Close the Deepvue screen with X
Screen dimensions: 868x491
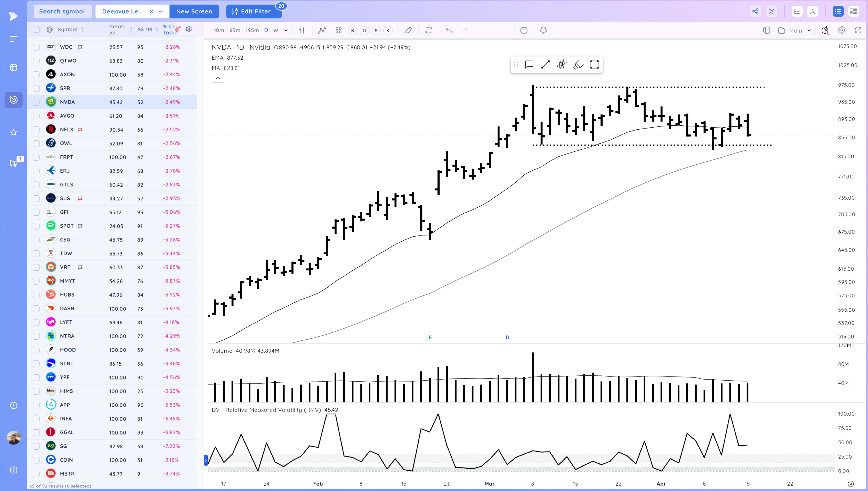151,11
